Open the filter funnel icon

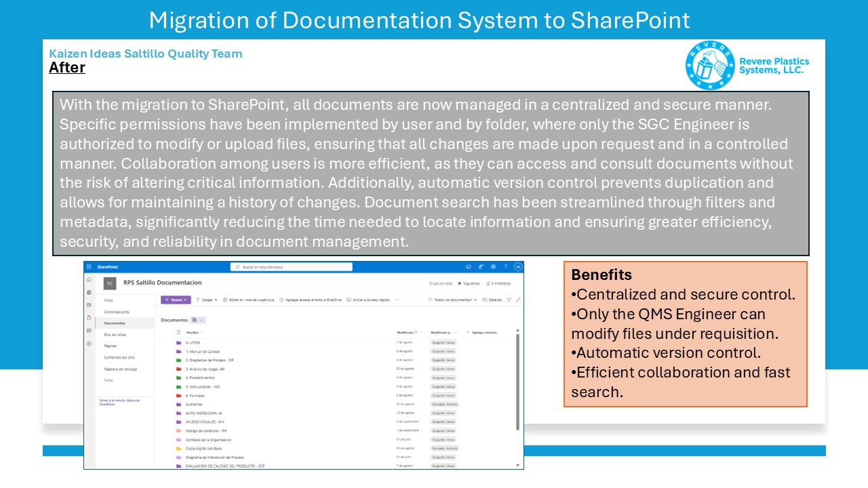(509, 300)
